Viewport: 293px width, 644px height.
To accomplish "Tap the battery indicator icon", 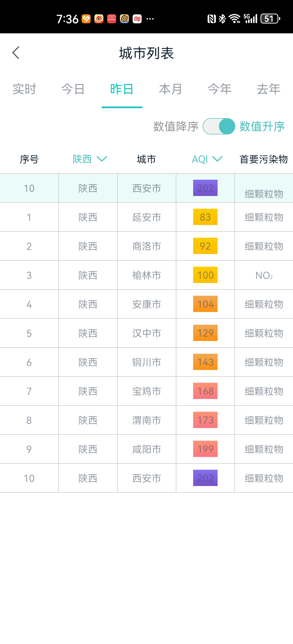I will click(270, 19).
